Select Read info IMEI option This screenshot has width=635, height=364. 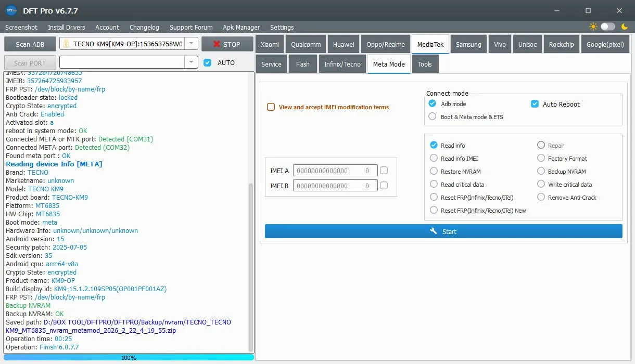(434, 158)
